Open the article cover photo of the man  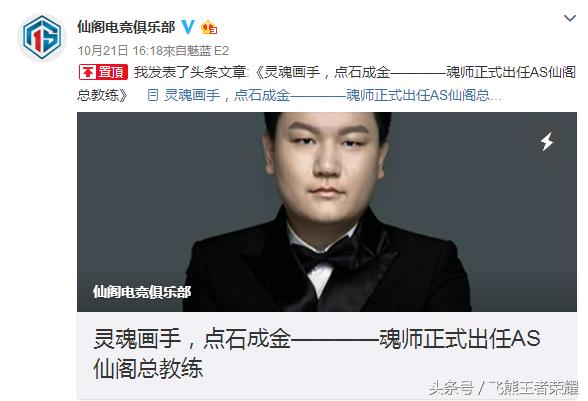tap(327, 212)
